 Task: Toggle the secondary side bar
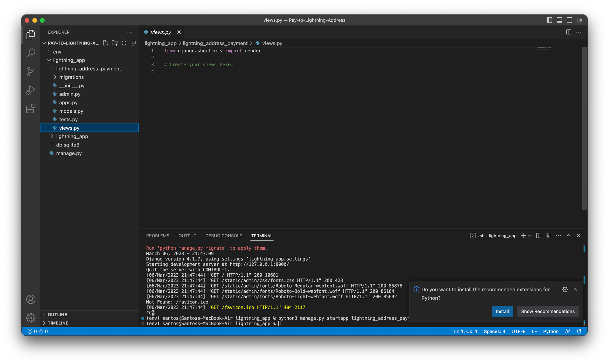[569, 20]
